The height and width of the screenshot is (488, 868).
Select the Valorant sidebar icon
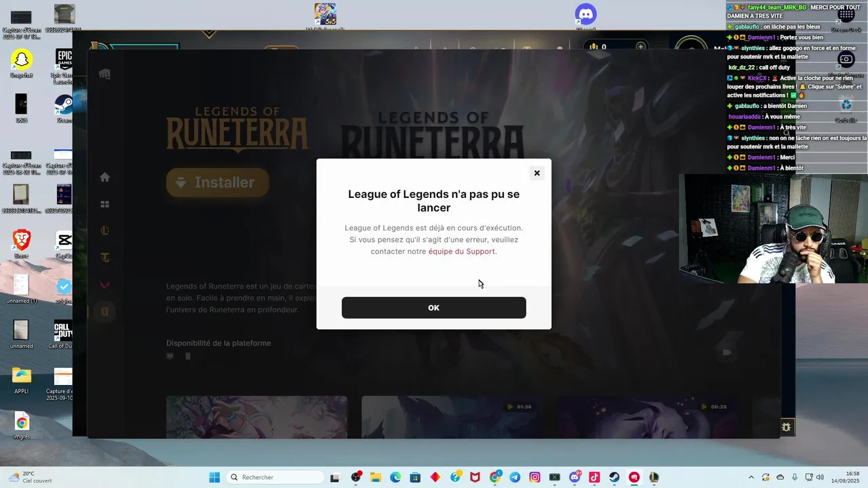click(x=104, y=285)
